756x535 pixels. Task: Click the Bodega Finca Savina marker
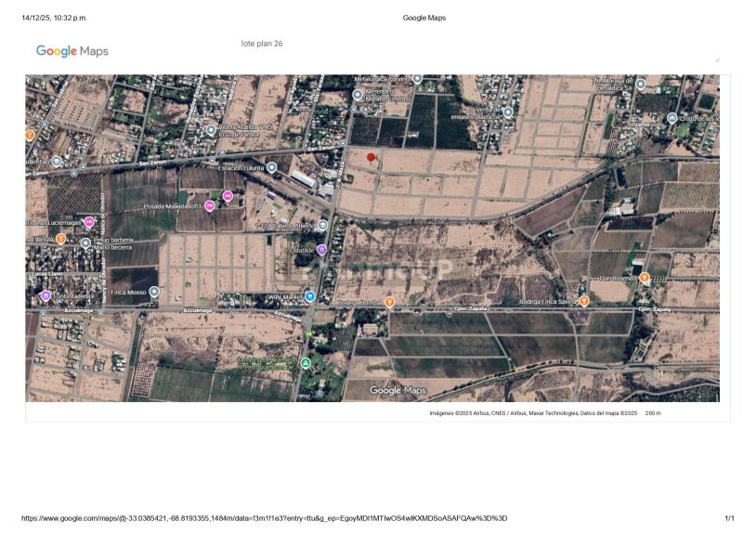(583, 301)
